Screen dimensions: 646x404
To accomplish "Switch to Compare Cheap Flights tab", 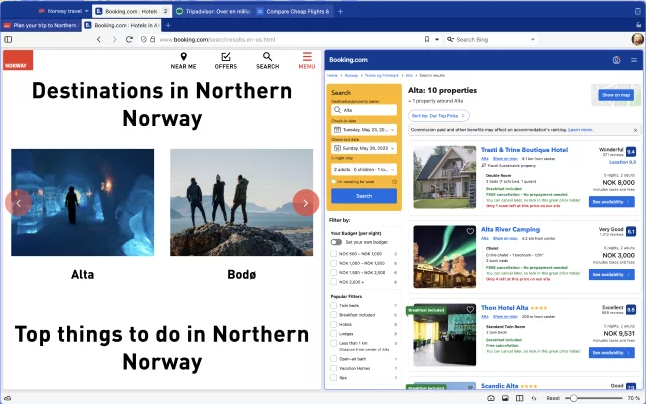I will click(293, 12).
